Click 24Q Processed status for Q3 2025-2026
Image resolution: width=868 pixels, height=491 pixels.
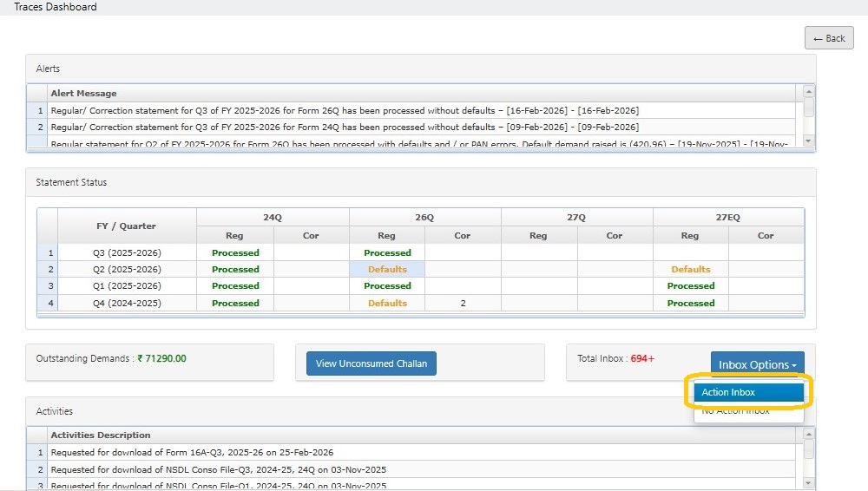click(235, 253)
